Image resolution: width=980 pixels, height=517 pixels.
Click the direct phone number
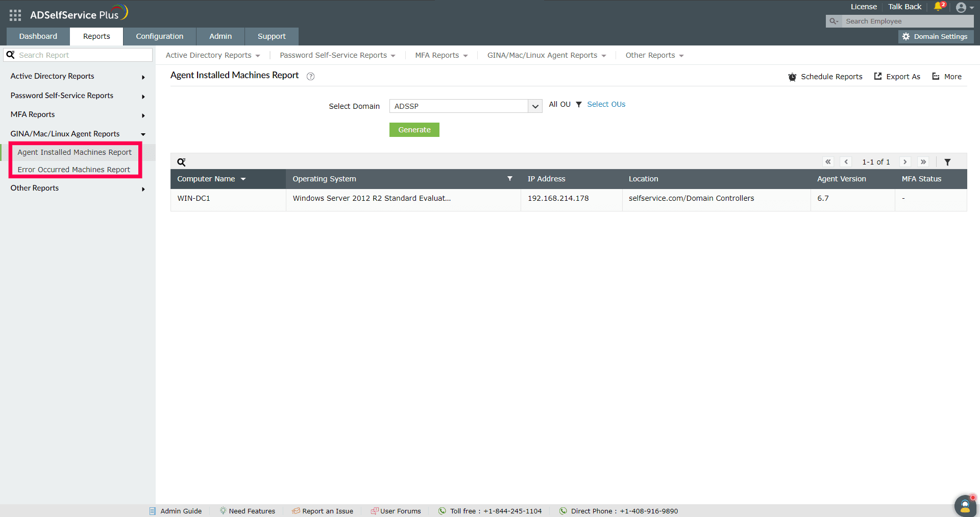tap(649, 511)
